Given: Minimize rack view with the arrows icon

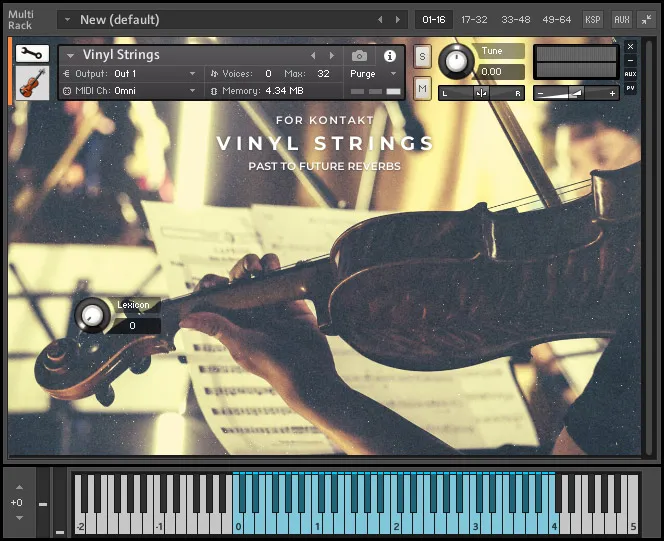Looking at the screenshot, I should click(x=646, y=19).
